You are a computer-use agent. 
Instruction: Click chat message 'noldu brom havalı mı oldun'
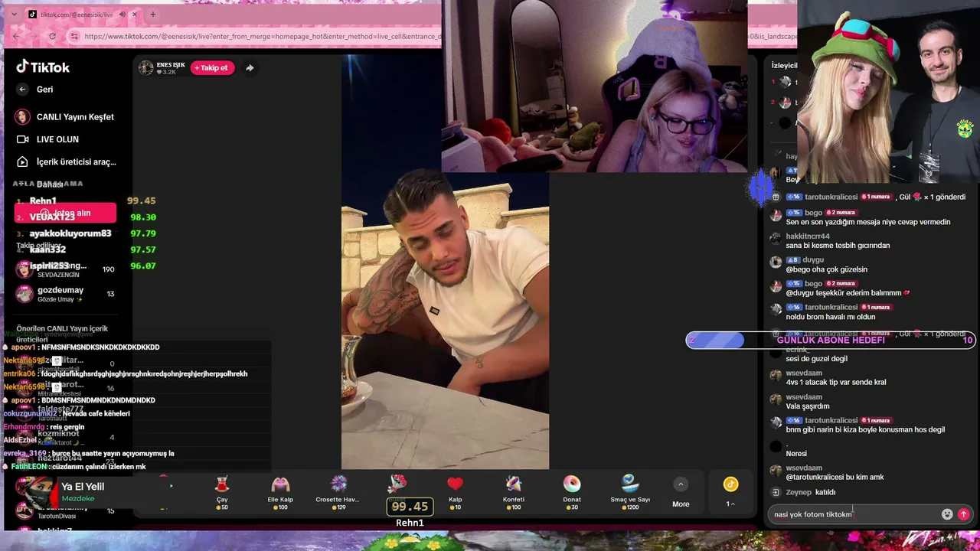830,317
